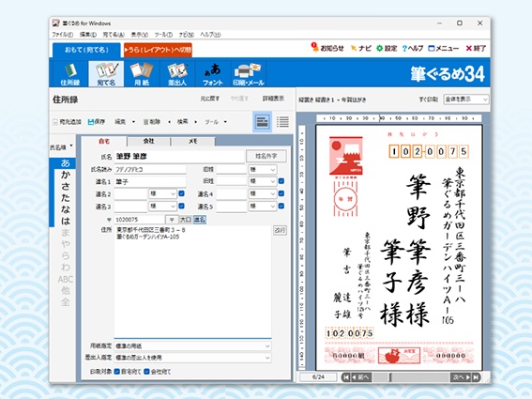532x399 pixels.
Task: Click 詳細表示 detail view button
Action: (273, 99)
